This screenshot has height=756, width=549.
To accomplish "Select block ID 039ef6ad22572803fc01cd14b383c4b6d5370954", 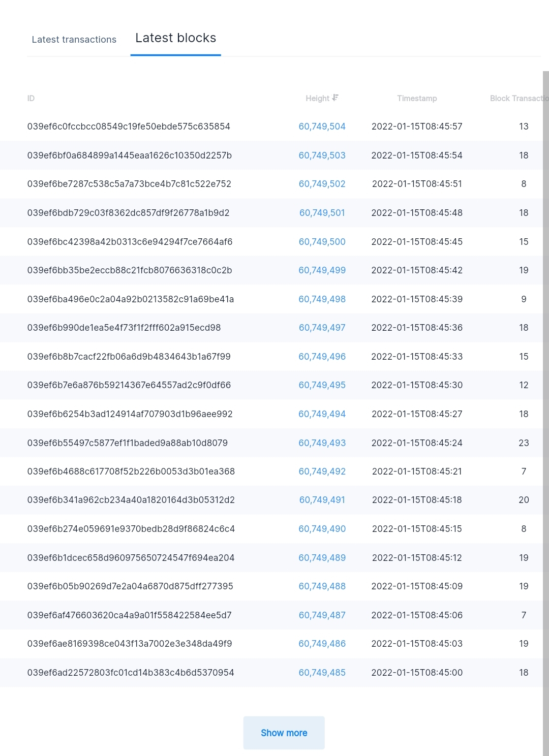I will click(x=131, y=673).
